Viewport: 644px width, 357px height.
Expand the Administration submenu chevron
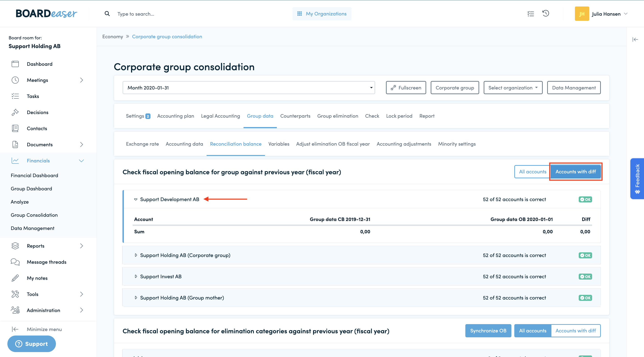coord(81,310)
